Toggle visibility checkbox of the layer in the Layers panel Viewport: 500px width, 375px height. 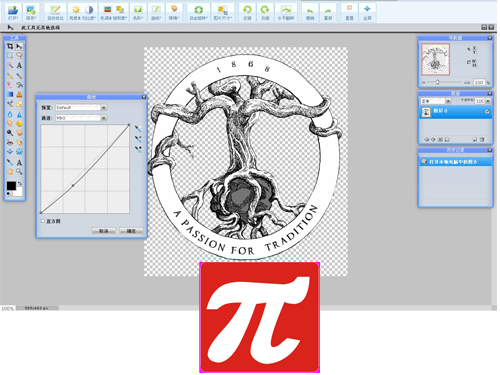pyautogui.click(x=487, y=112)
